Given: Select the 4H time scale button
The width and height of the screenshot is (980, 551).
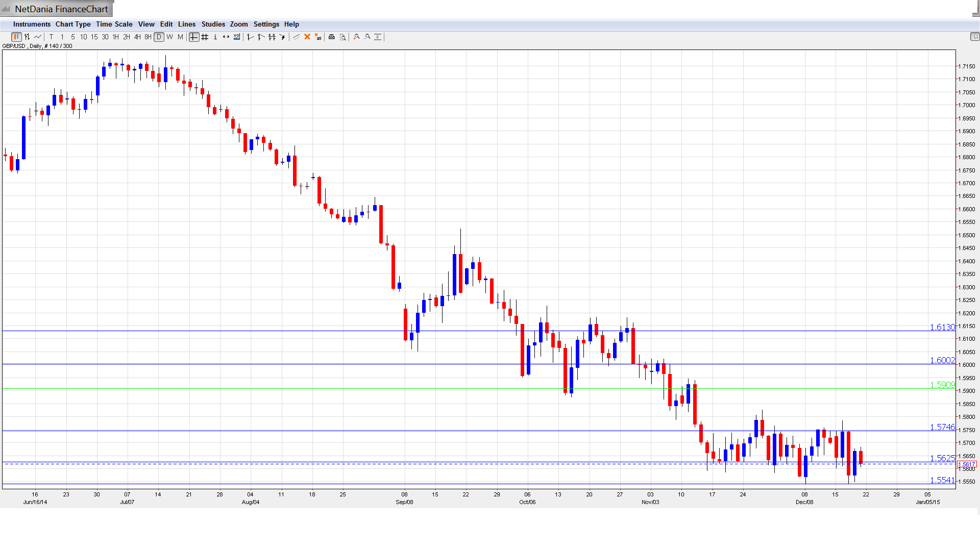Looking at the screenshot, I should pos(137,37).
